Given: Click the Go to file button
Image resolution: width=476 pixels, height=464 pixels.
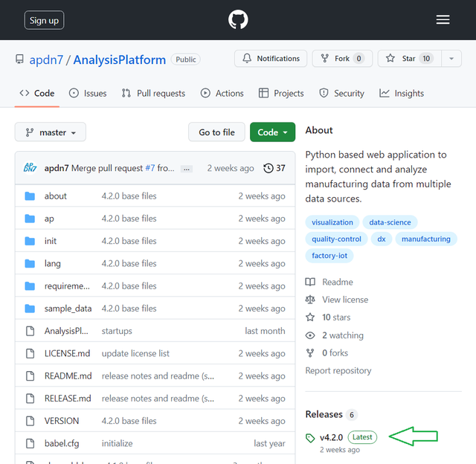Looking at the screenshot, I should tap(216, 132).
